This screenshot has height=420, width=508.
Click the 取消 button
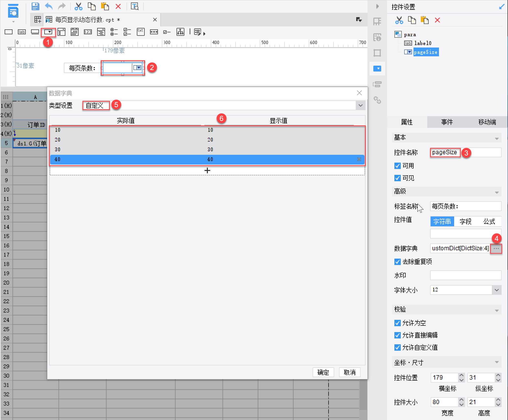click(349, 372)
